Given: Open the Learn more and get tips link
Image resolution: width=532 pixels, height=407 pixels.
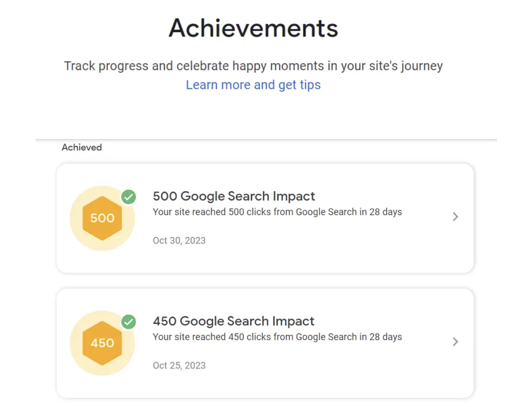Looking at the screenshot, I should [253, 85].
